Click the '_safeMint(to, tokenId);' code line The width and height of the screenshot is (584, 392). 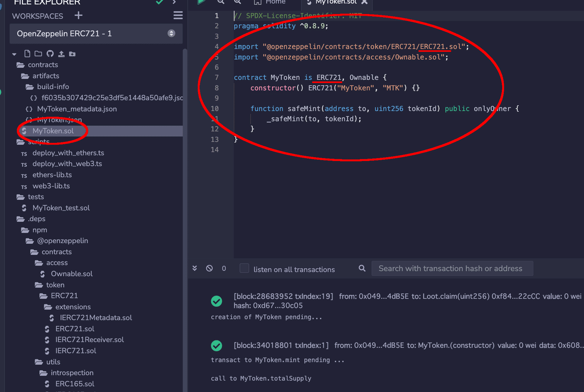coord(314,119)
